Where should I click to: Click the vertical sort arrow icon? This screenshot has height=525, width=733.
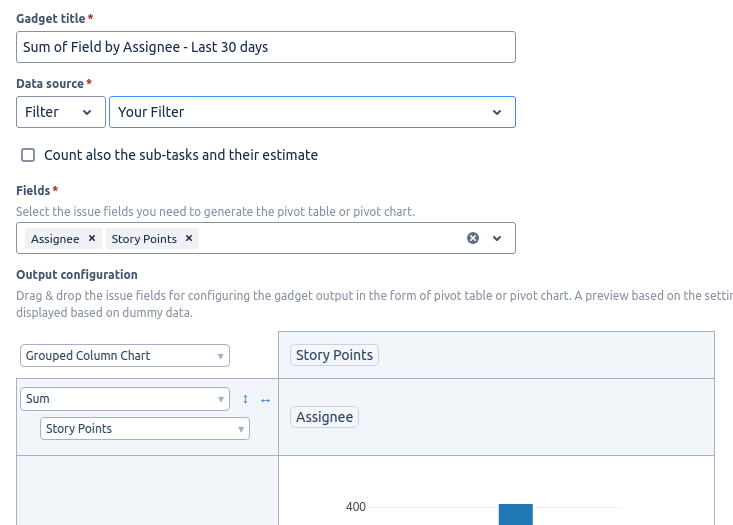click(x=245, y=399)
